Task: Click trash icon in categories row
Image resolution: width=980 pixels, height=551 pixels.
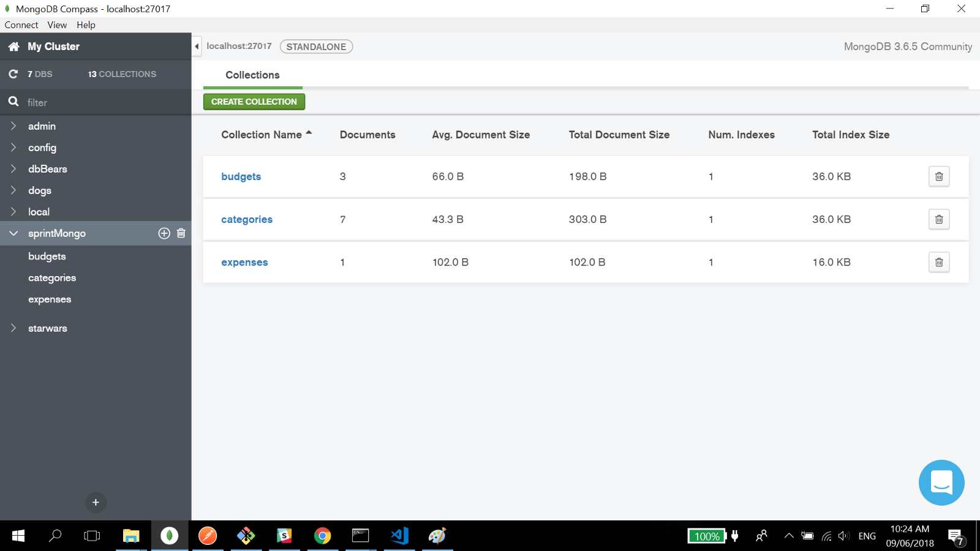Action: [x=938, y=219]
